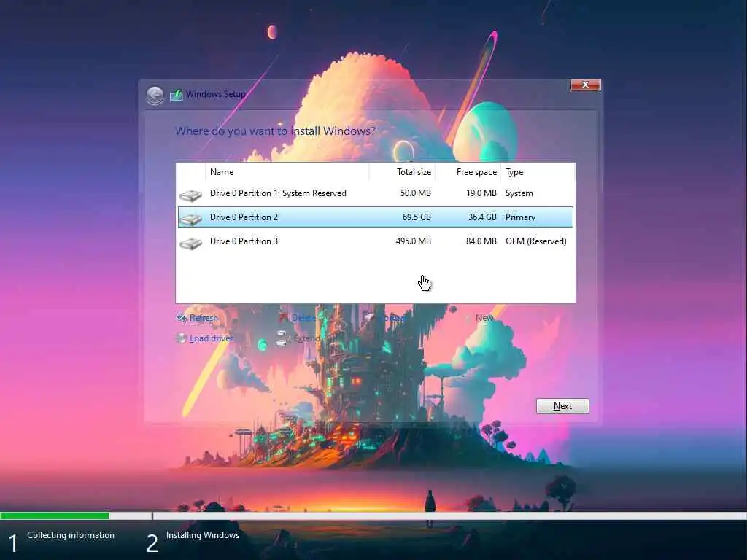The image size is (747, 560).
Task: Sort by the Name column header
Action: pos(287,172)
